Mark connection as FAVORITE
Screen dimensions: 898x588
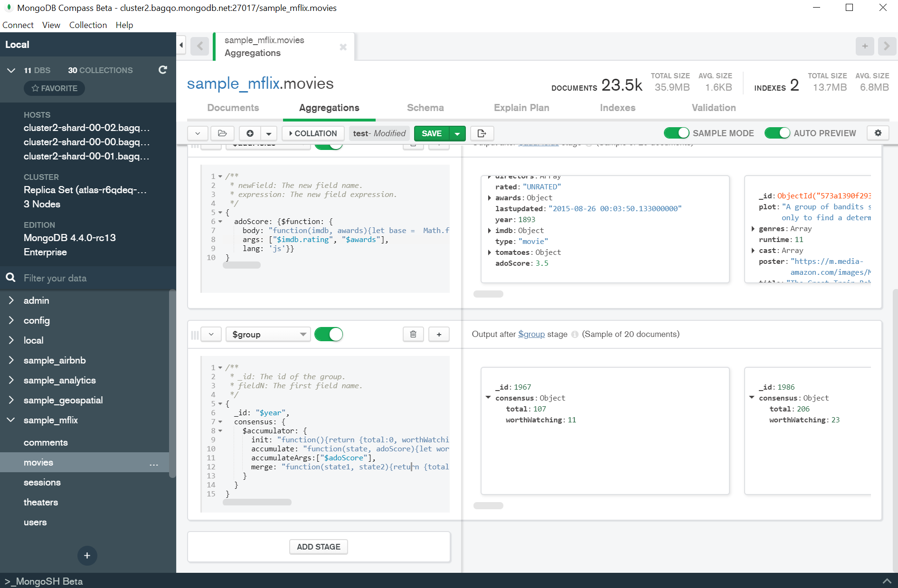[54, 88]
